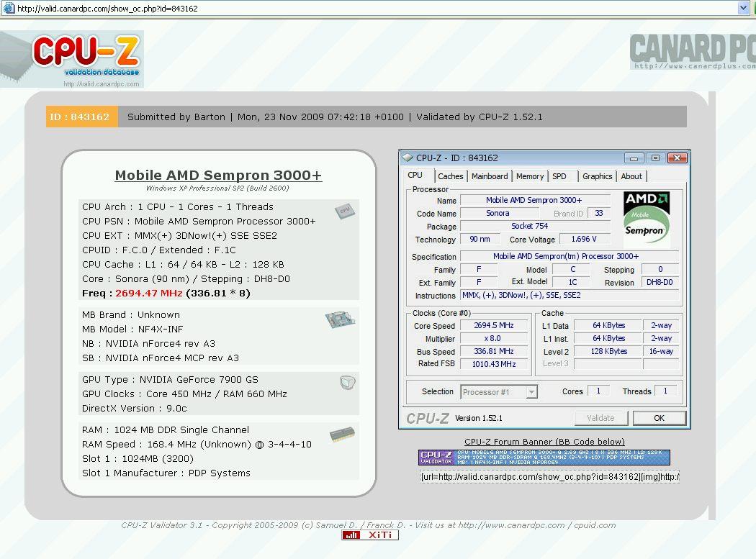Click the Cores count value box
Image resolution: width=756 pixels, height=559 pixels.
tap(599, 391)
